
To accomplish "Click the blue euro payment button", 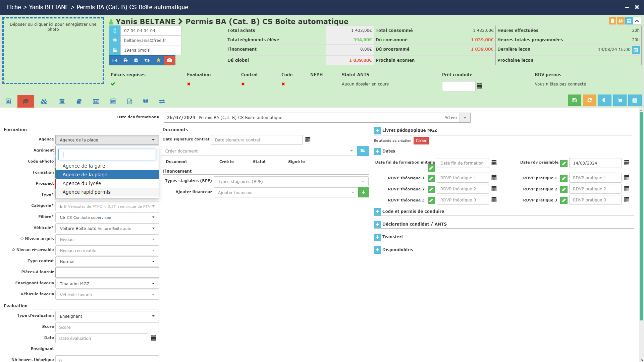I will (x=604, y=100).
